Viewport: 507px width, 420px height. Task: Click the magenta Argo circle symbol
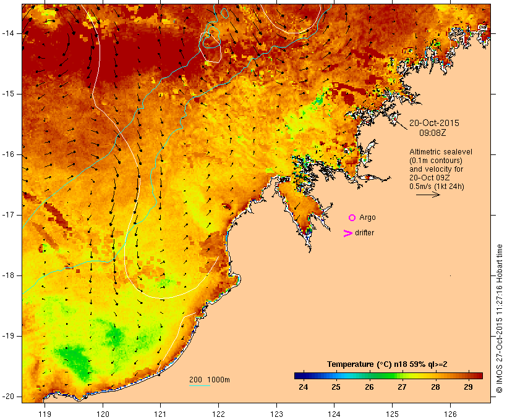(352, 218)
